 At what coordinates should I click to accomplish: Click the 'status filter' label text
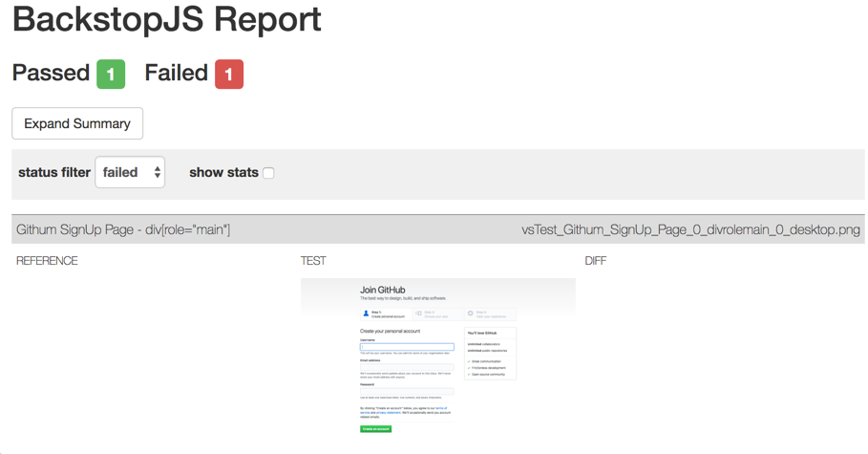coord(54,172)
